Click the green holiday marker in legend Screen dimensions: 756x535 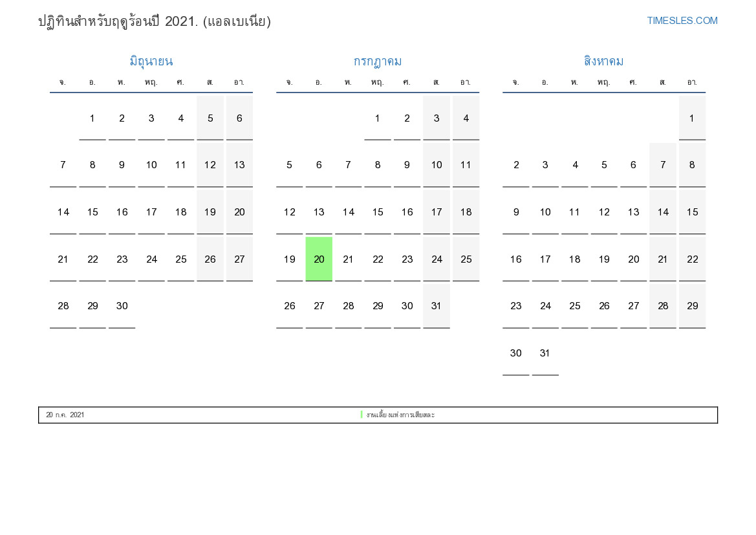[362, 415]
